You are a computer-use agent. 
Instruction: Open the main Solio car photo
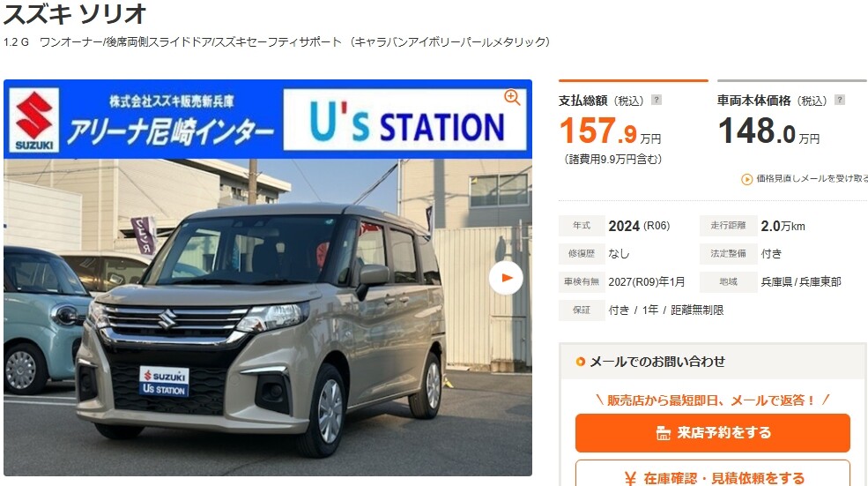(x=268, y=317)
